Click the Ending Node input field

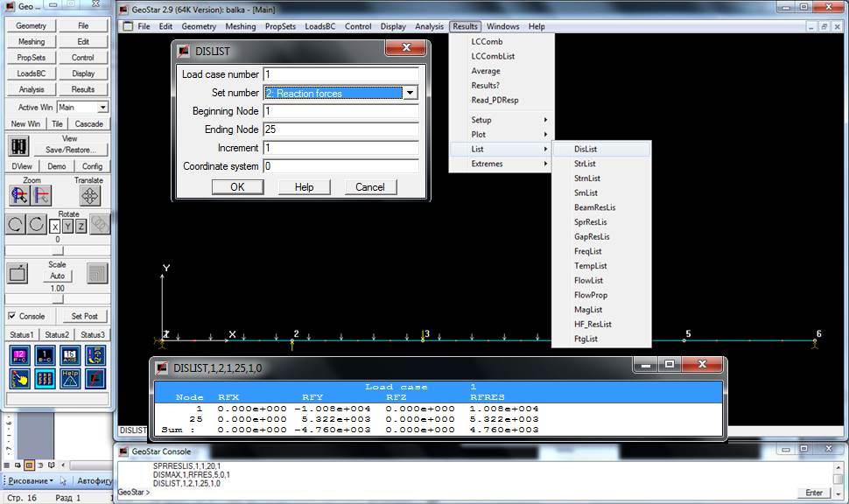pos(341,129)
